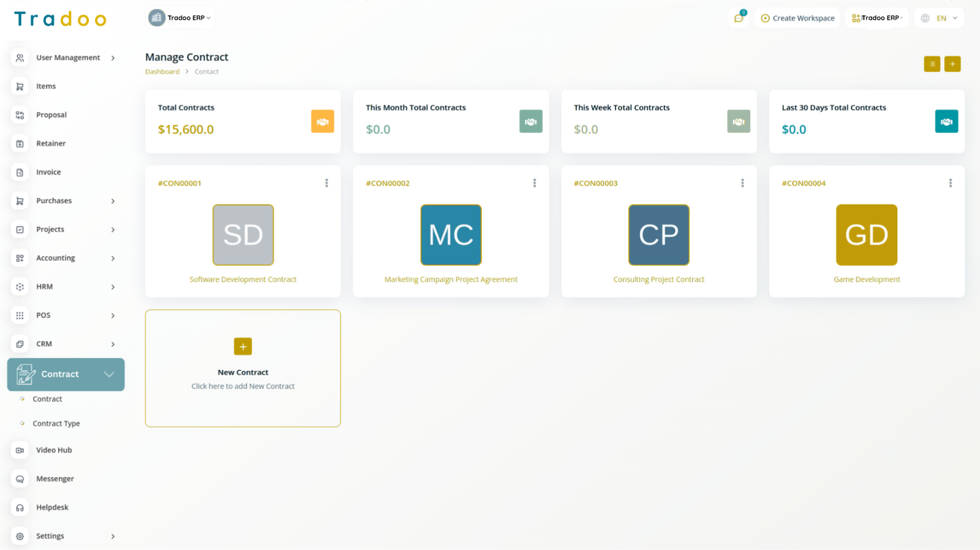Click the plus icon in New Contract card
Viewport: 980px width, 550px height.
pyautogui.click(x=243, y=347)
